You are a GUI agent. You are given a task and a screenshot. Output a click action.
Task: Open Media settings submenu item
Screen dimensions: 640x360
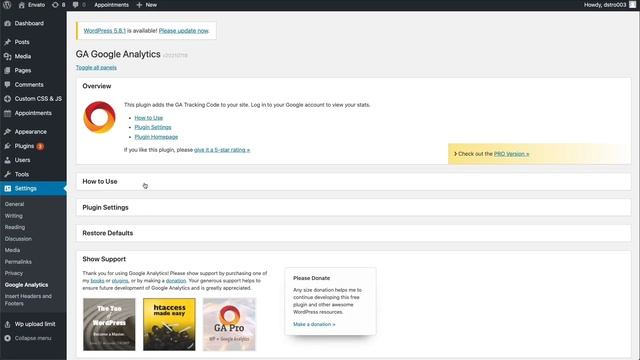pyautogui.click(x=12, y=250)
